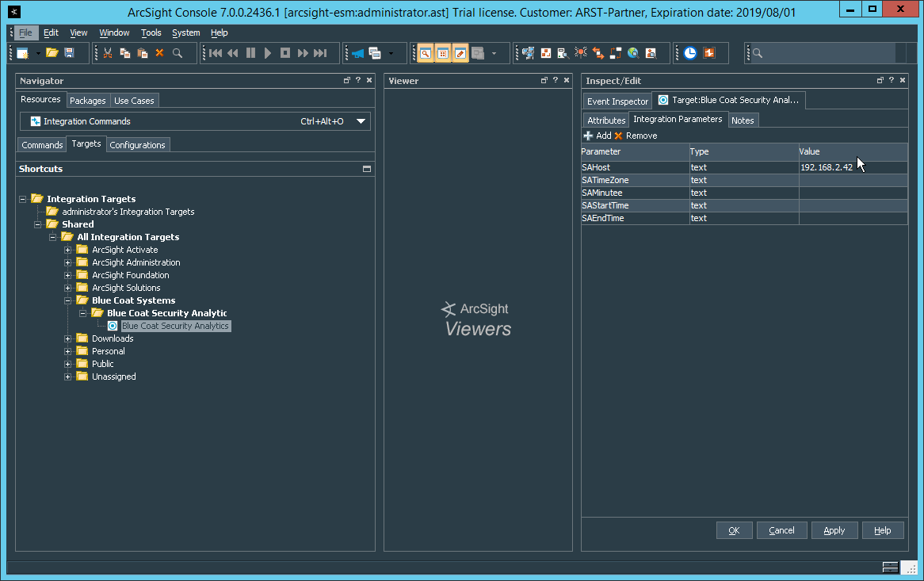
Task: Click the blue megaphone toolbar icon
Action: [357, 53]
